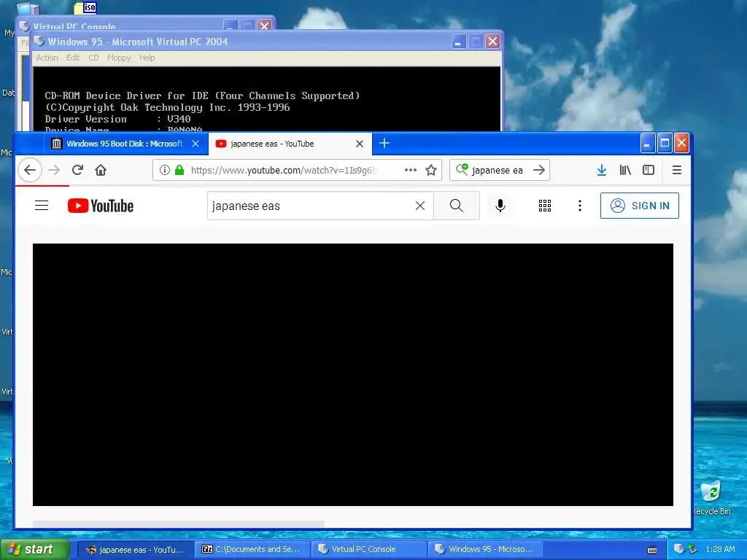The image size is (747, 560).
Task: Click the Firefox search box text 'japanese ea'
Action: click(x=498, y=170)
